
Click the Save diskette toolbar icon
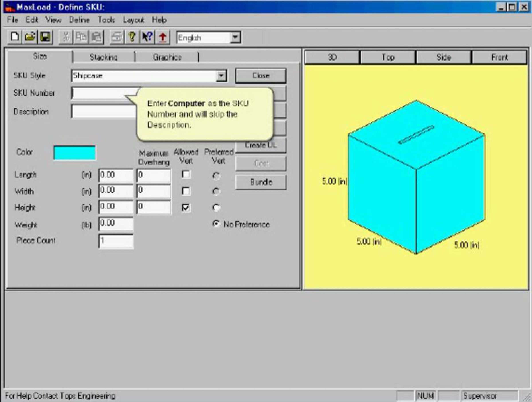pyautogui.click(x=45, y=37)
